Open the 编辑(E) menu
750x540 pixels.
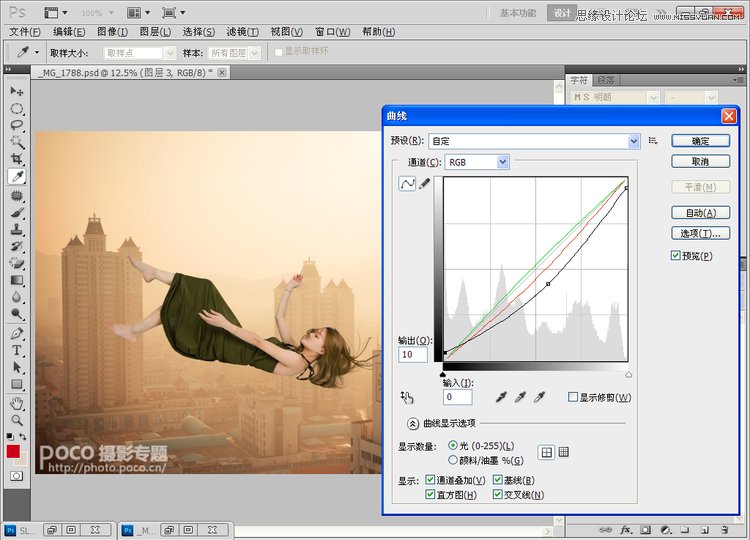[x=69, y=32]
